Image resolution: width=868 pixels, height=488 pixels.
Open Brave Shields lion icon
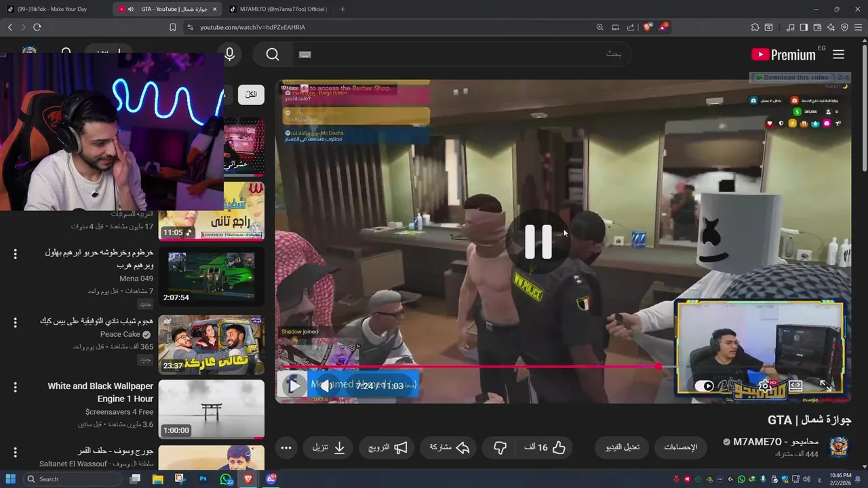click(648, 27)
